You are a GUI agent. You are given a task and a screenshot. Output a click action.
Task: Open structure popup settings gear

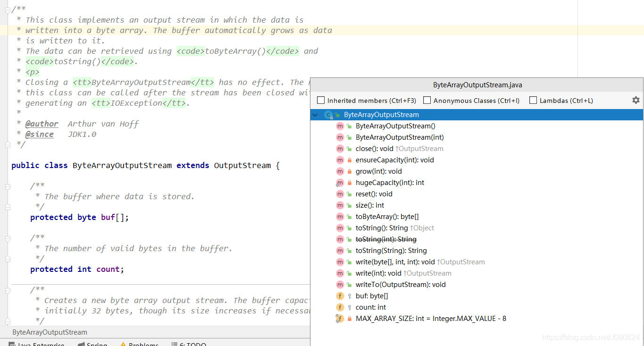636,100
